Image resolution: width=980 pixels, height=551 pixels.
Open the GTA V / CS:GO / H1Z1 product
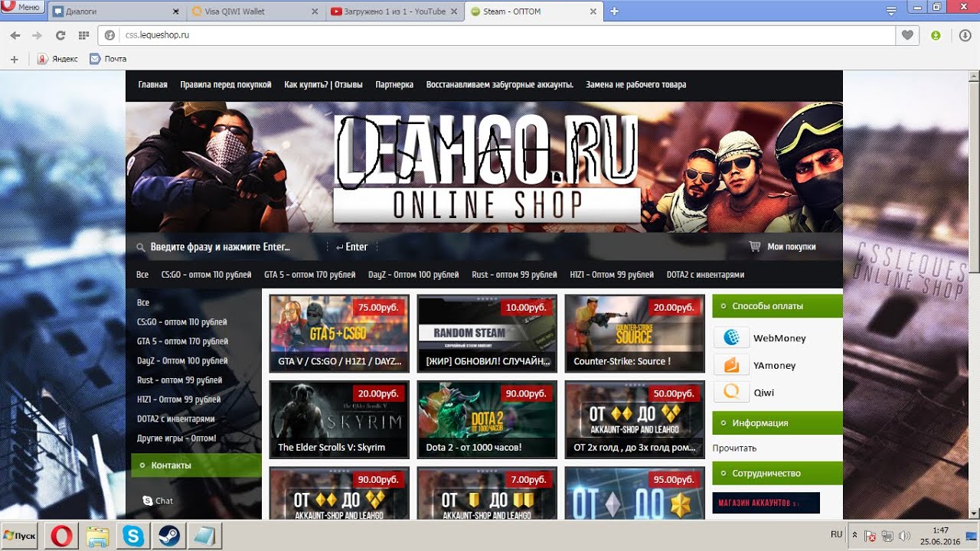click(x=339, y=334)
